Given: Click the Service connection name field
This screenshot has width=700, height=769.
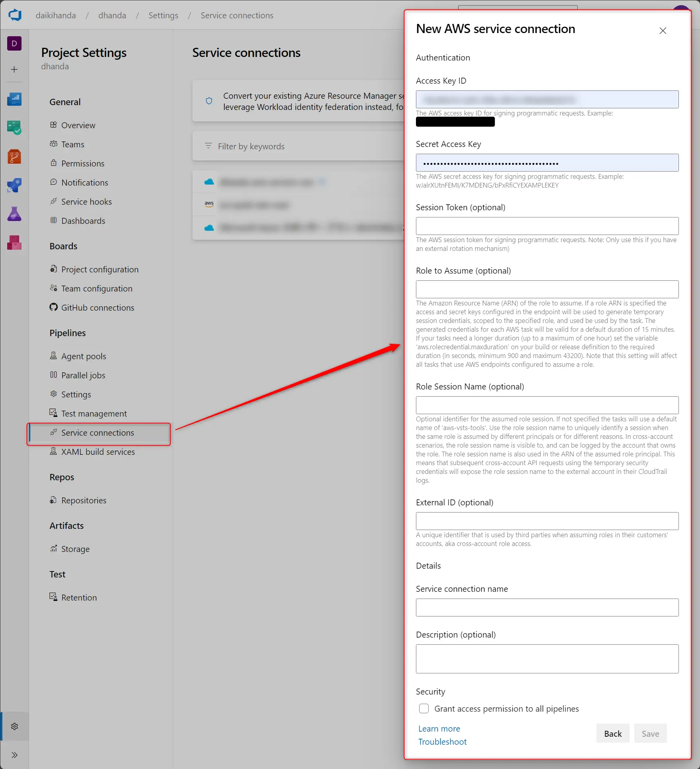Looking at the screenshot, I should coord(547,607).
